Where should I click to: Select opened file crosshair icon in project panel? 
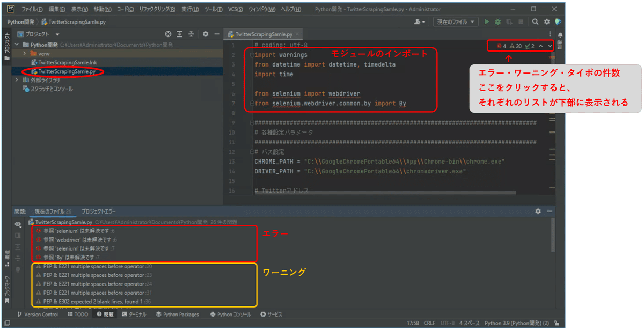tap(168, 34)
